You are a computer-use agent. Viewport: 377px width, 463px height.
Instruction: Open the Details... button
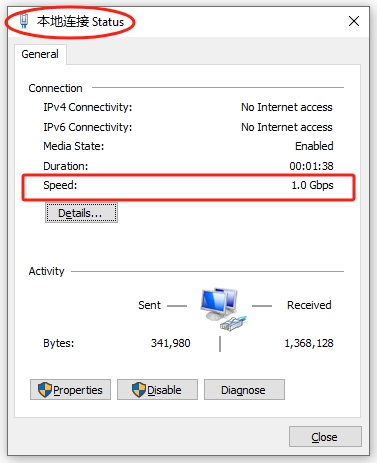coord(81,213)
